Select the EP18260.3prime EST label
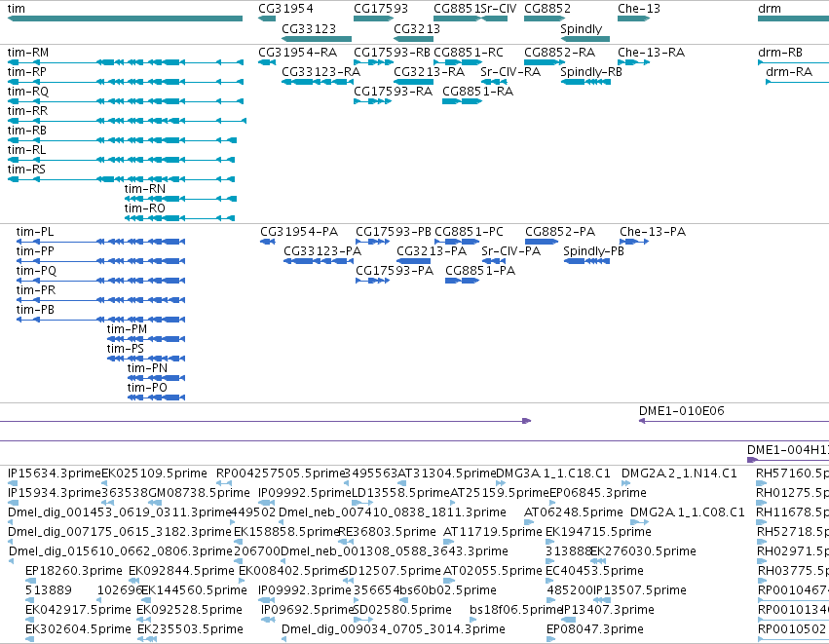The image size is (829, 644). click(x=73, y=571)
